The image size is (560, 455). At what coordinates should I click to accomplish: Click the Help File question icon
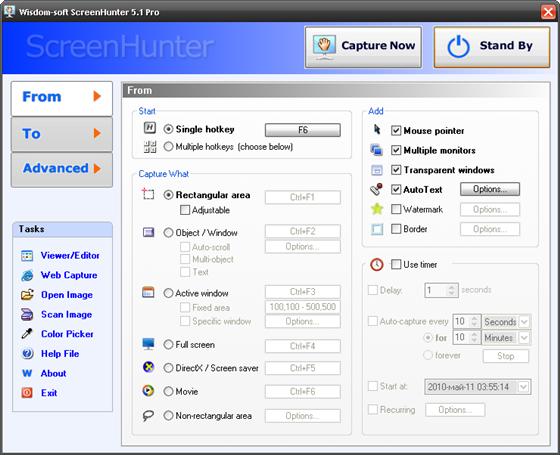(27, 354)
